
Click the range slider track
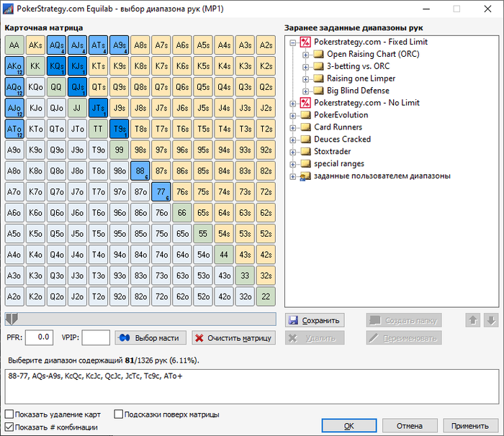(x=140, y=319)
